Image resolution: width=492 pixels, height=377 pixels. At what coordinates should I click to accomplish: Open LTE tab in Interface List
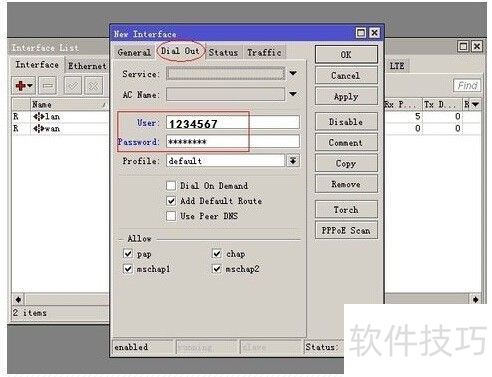397,66
